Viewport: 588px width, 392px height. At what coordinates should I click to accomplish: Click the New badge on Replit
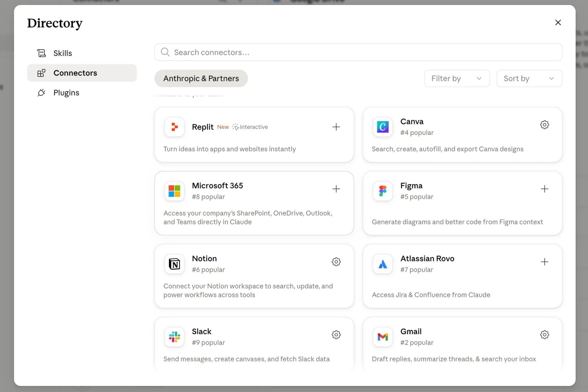[223, 127]
